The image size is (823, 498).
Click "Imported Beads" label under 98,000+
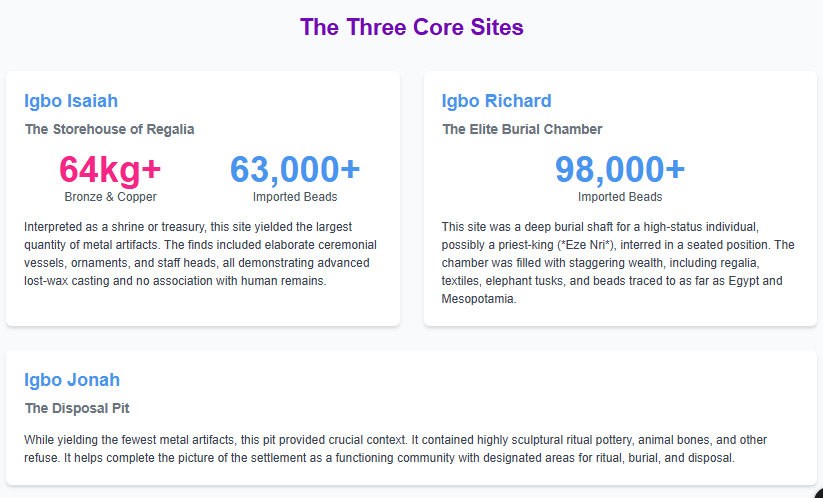[x=620, y=197]
